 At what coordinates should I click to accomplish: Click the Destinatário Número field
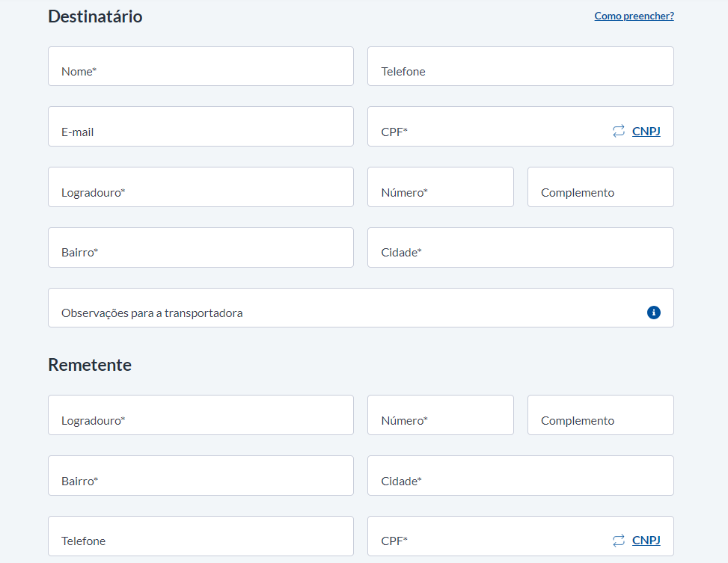pyautogui.click(x=441, y=187)
